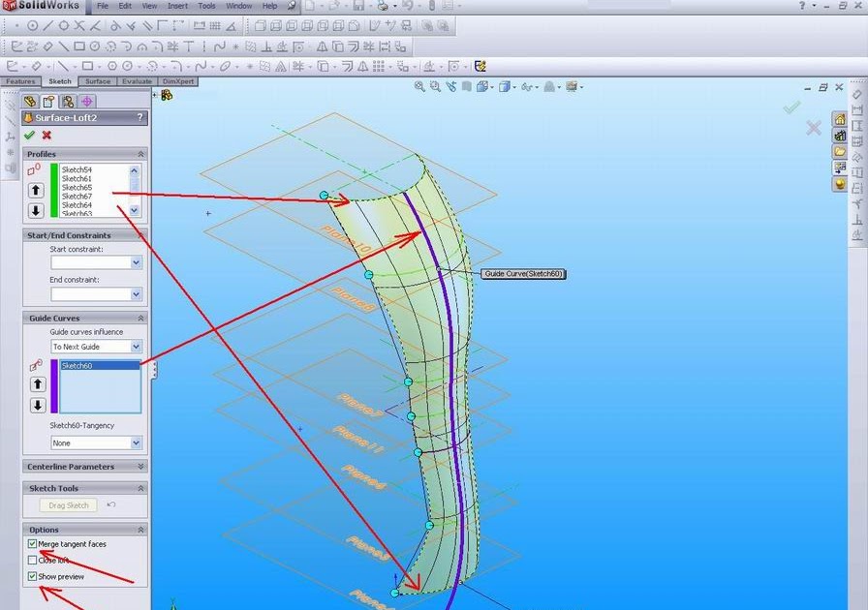The width and height of the screenshot is (868, 610).
Task: Enable the Close loft checkbox
Action: pyautogui.click(x=33, y=560)
